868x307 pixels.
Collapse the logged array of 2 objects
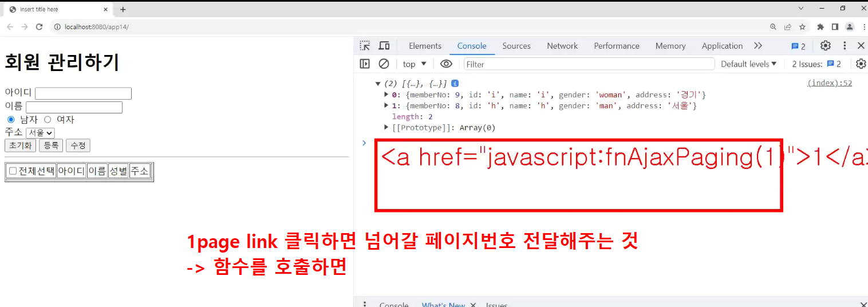coord(378,84)
